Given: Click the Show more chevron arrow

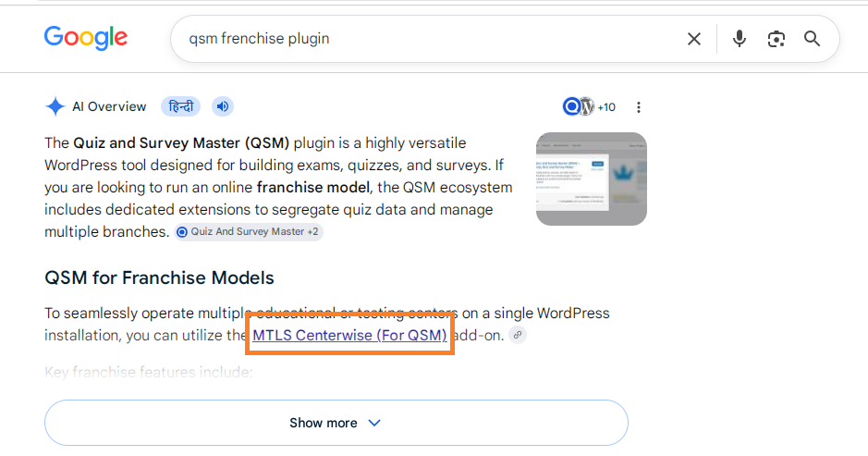Looking at the screenshot, I should click(374, 423).
